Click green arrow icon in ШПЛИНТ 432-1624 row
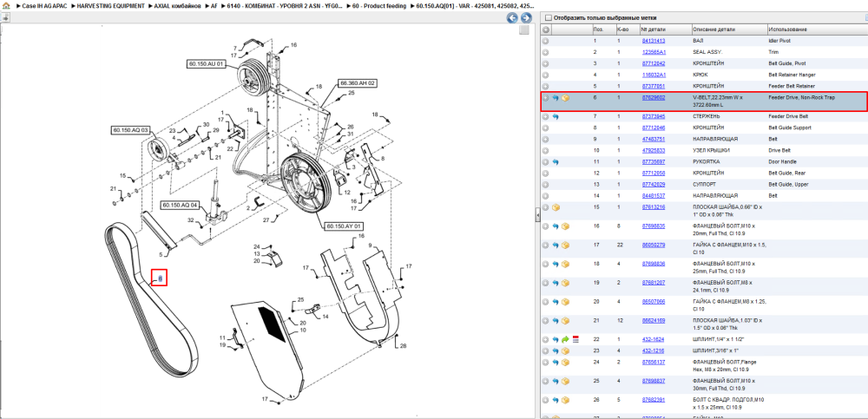Image resolution: width=868 pixels, height=419 pixels. pyautogui.click(x=565, y=339)
